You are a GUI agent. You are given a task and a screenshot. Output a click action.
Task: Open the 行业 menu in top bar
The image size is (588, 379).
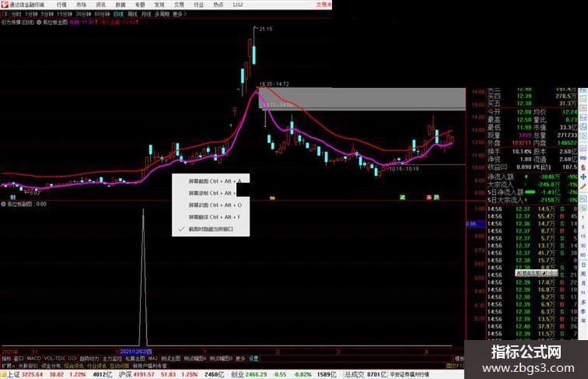pos(198,5)
